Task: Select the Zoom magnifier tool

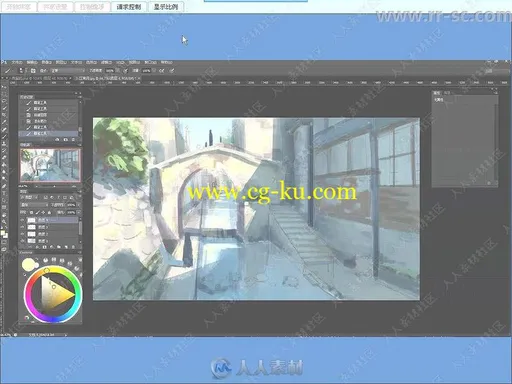Action: 4,222
